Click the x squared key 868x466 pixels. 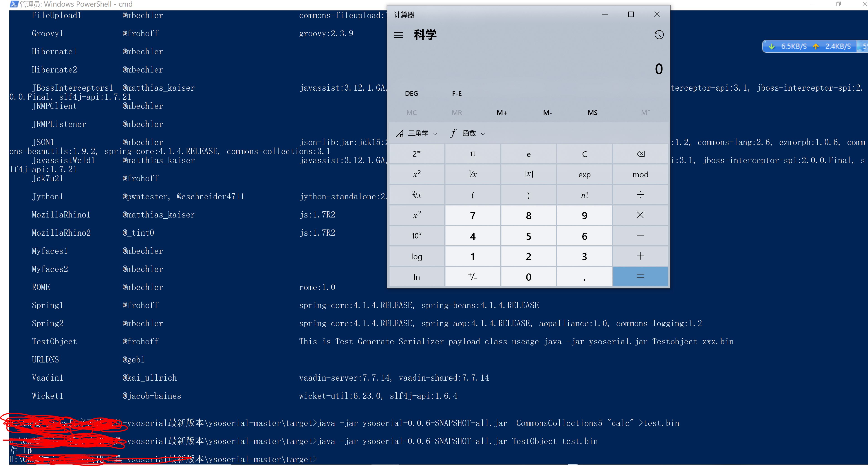coord(417,174)
